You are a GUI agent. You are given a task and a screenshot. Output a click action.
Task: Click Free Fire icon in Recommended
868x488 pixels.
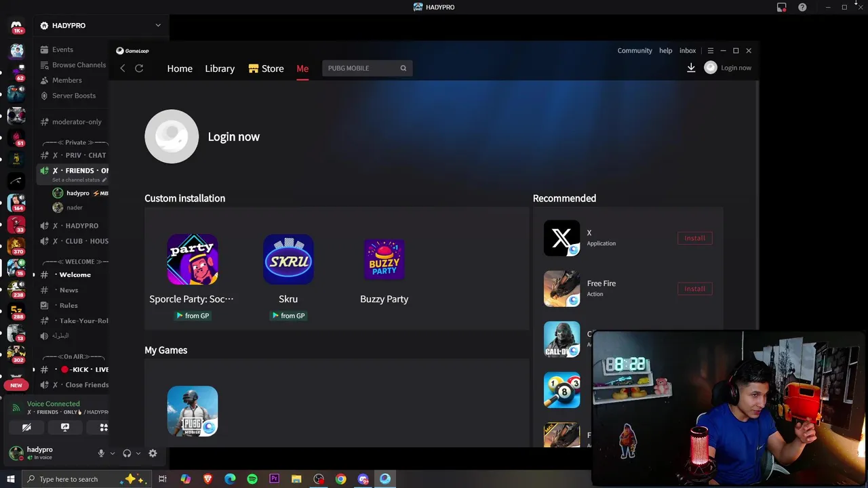[x=561, y=289]
